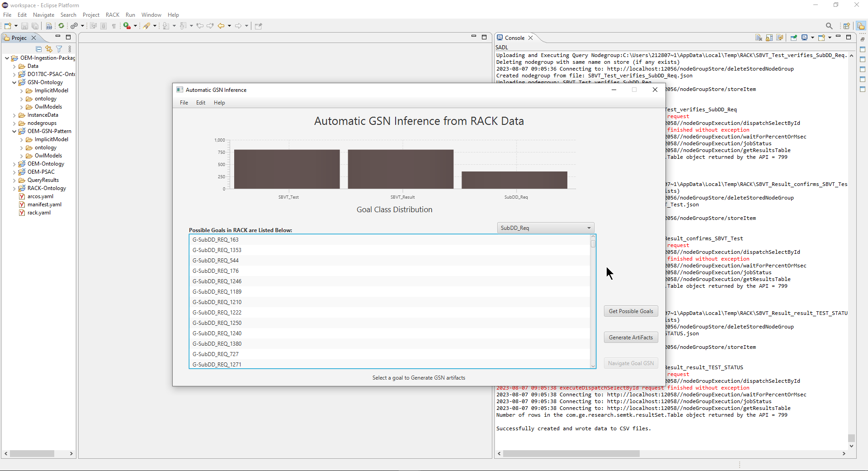
Task: Select the Console tab
Action: (514, 38)
